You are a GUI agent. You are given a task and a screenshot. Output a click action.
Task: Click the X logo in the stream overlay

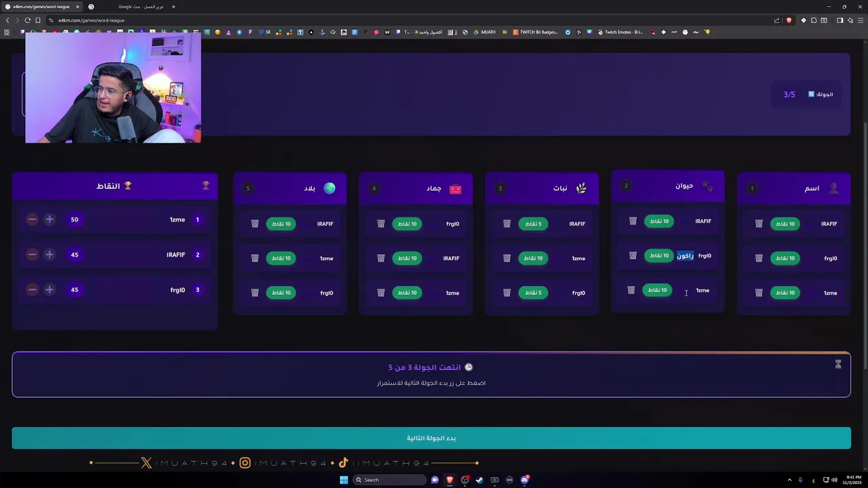pyautogui.click(x=146, y=463)
